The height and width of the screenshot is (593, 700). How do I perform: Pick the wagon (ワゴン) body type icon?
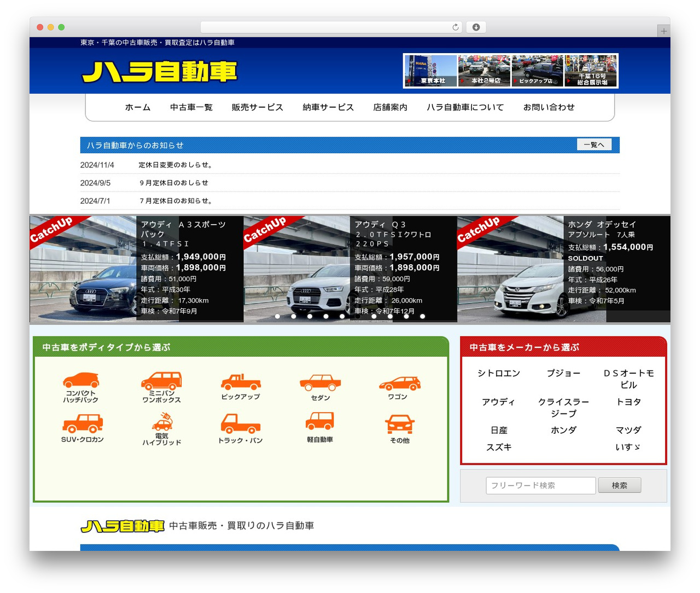tap(399, 388)
